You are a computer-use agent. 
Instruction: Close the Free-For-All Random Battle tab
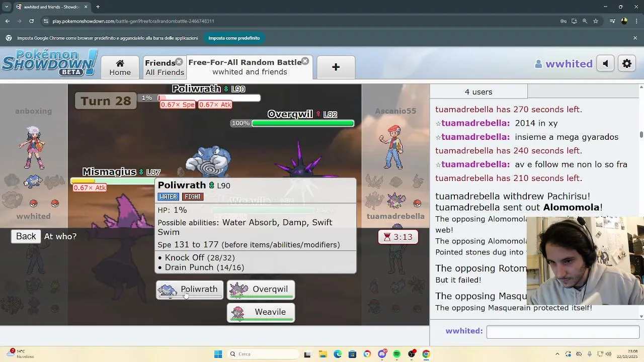305,61
